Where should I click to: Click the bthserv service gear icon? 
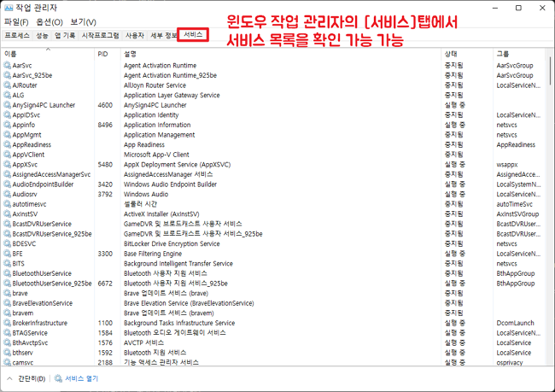(x=7, y=353)
